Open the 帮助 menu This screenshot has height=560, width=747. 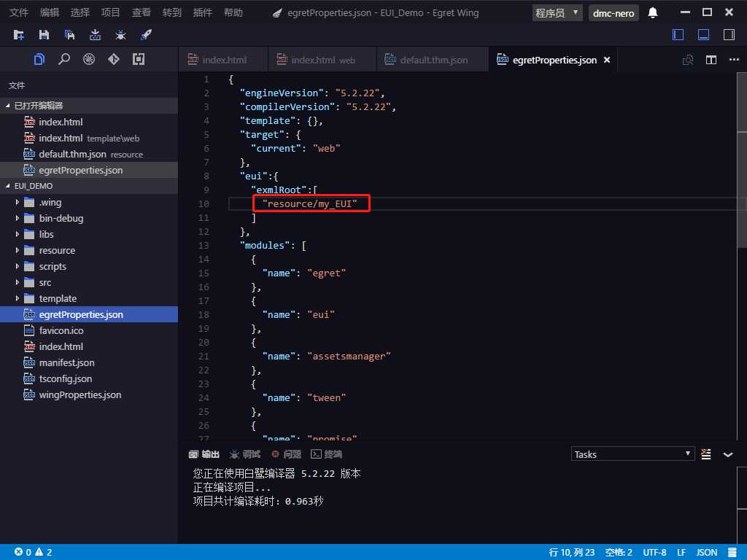(233, 12)
